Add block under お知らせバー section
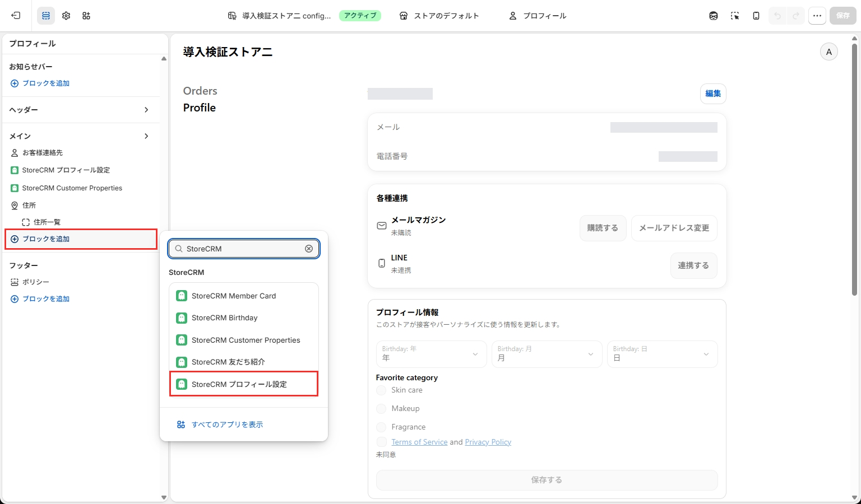Image resolution: width=861 pixels, height=504 pixels. pos(40,83)
